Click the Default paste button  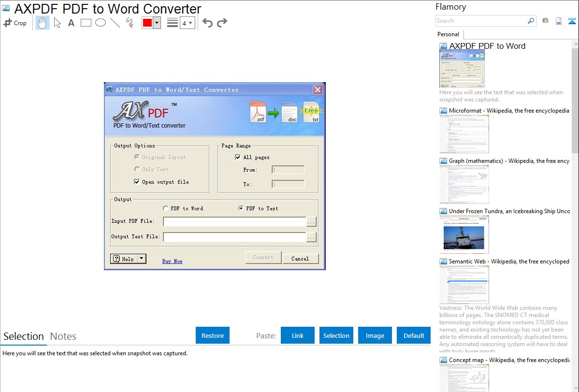pos(414,335)
